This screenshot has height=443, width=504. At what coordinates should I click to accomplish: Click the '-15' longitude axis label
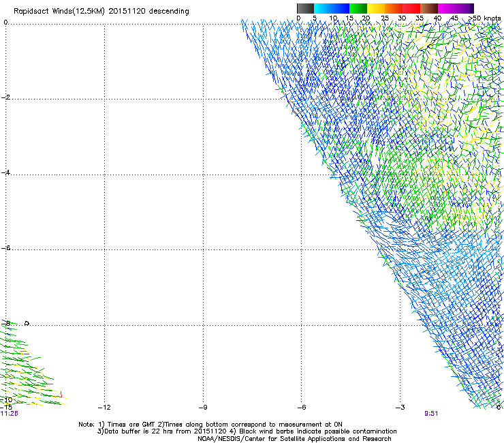click(x=6, y=407)
